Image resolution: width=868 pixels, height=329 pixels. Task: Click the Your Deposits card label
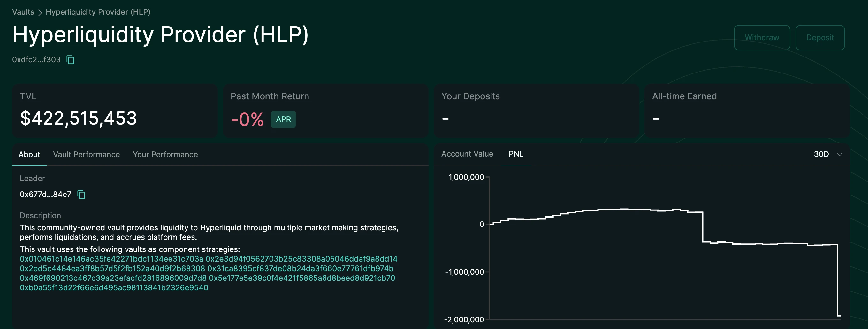(470, 96)
